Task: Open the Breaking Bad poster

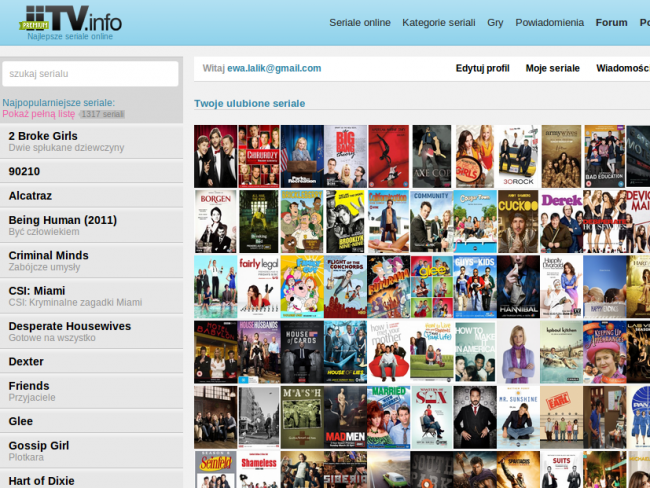Action: pos(259,221)
